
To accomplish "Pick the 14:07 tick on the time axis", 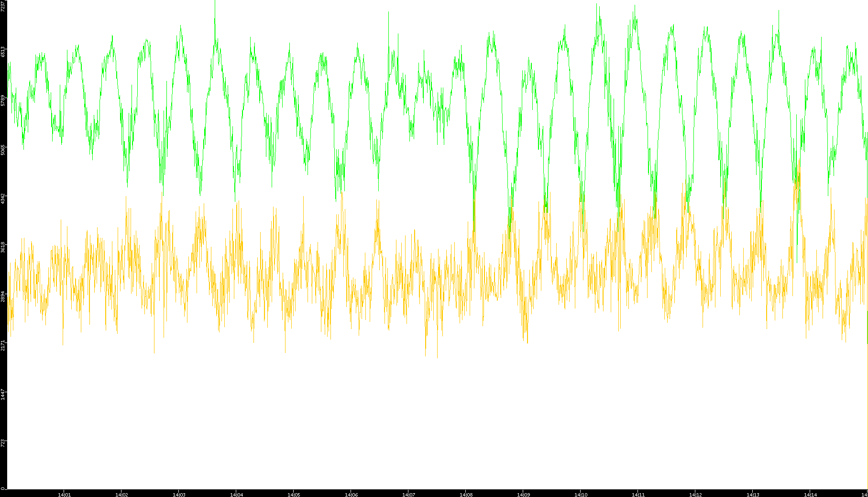I will tap(408, 494).
